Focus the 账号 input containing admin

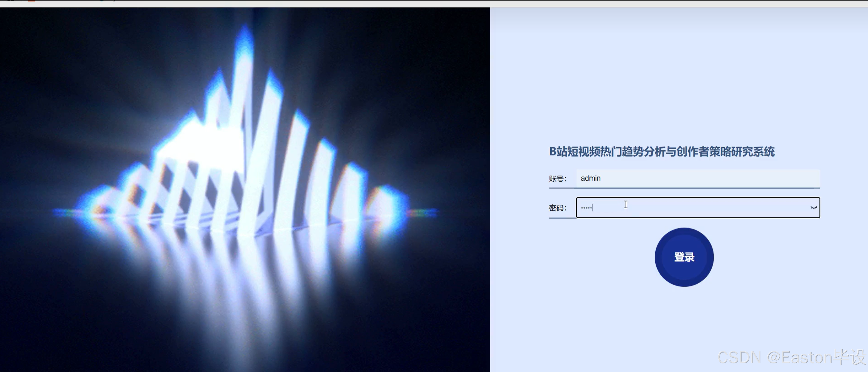698,178
